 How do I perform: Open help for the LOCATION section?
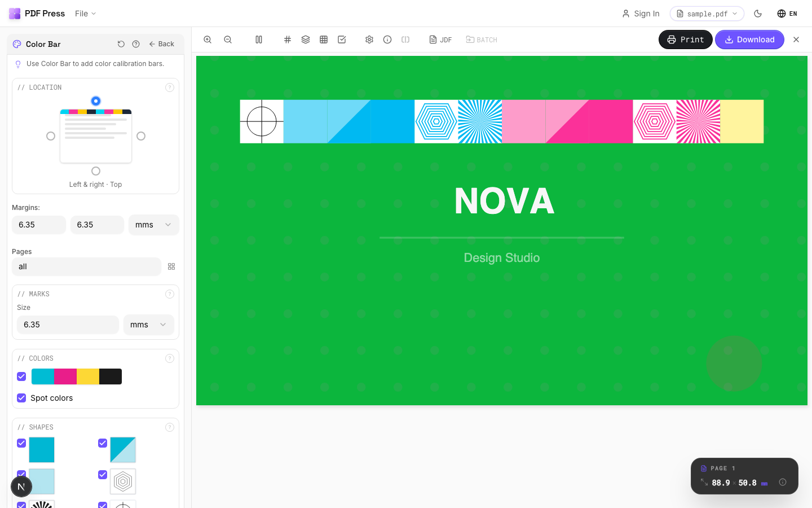click(x=170, y=87)
